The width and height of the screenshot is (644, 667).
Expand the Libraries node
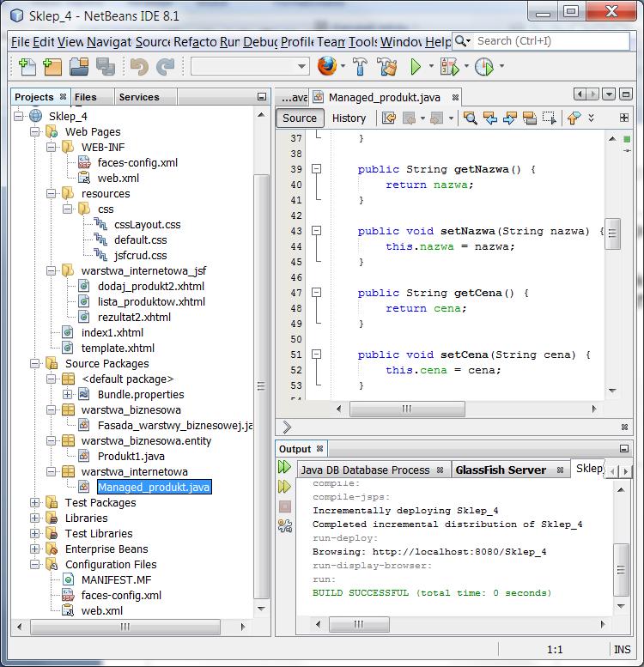35,518
